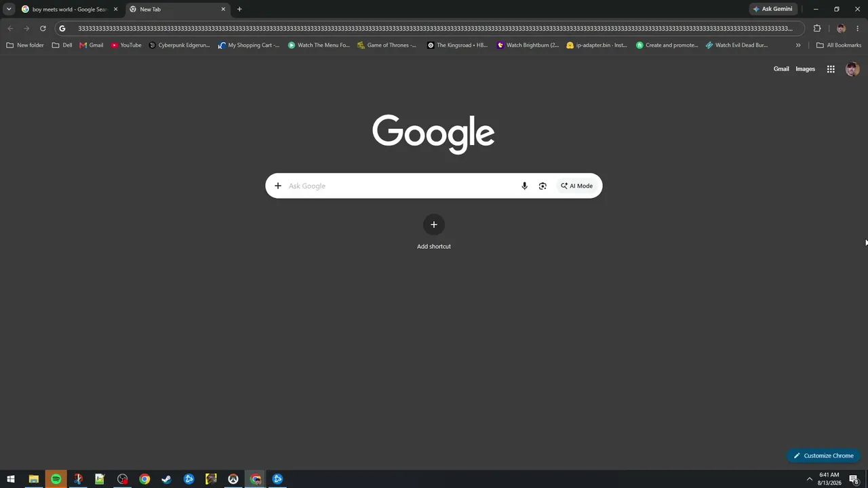Open the game portrait taskbar icon beside Overwatch
This screenshot has height=488, width=868.
tap(211, 479)
